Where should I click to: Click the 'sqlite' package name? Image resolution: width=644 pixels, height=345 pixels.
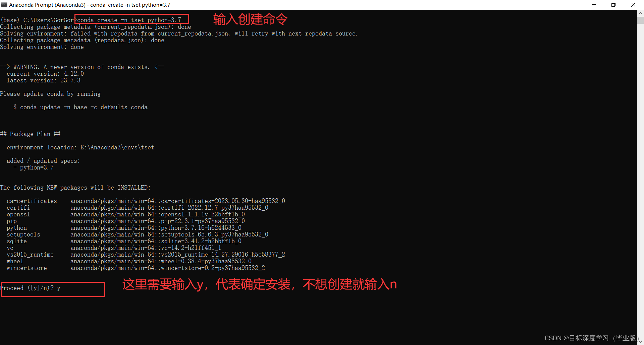(x=17, y=241)
